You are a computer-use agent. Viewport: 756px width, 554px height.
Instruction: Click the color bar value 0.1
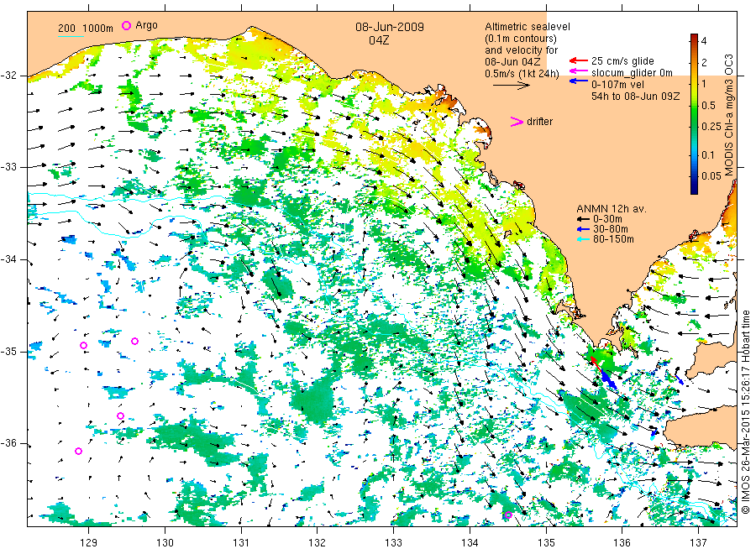click(708, 154)
